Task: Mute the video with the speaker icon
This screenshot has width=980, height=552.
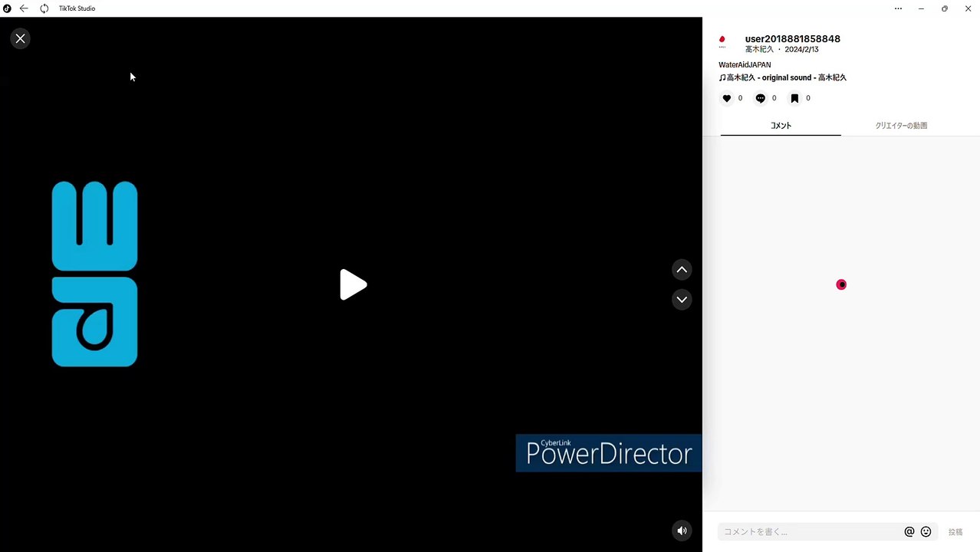Action: (x=682, y=531)
